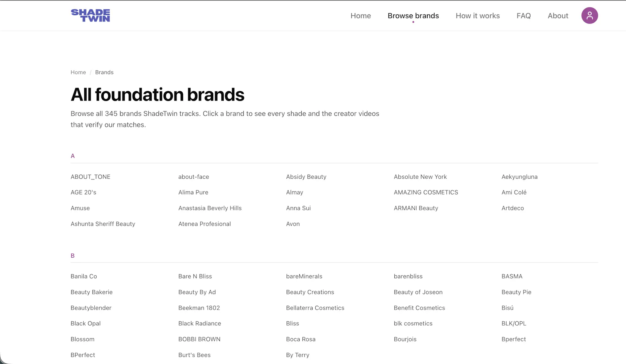Open Benefit Cosmetics brand
This screenshot has width=626, height=364.
tap(419, 308)
